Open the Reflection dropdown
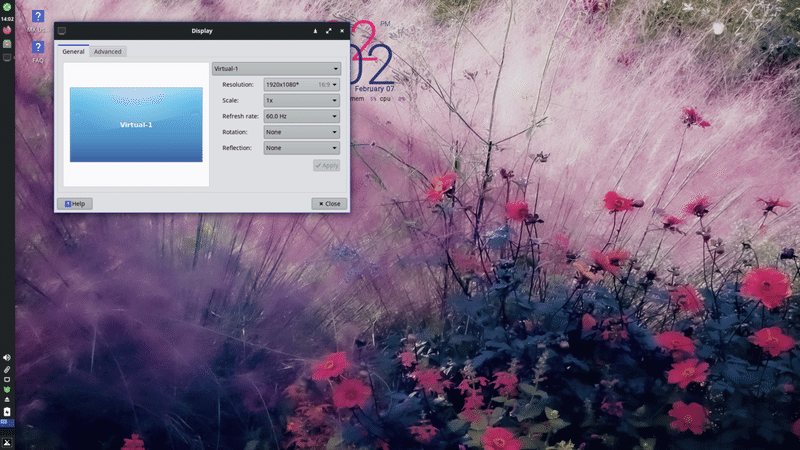This screenshot has height=450, width=800. [x=302, y=148]
